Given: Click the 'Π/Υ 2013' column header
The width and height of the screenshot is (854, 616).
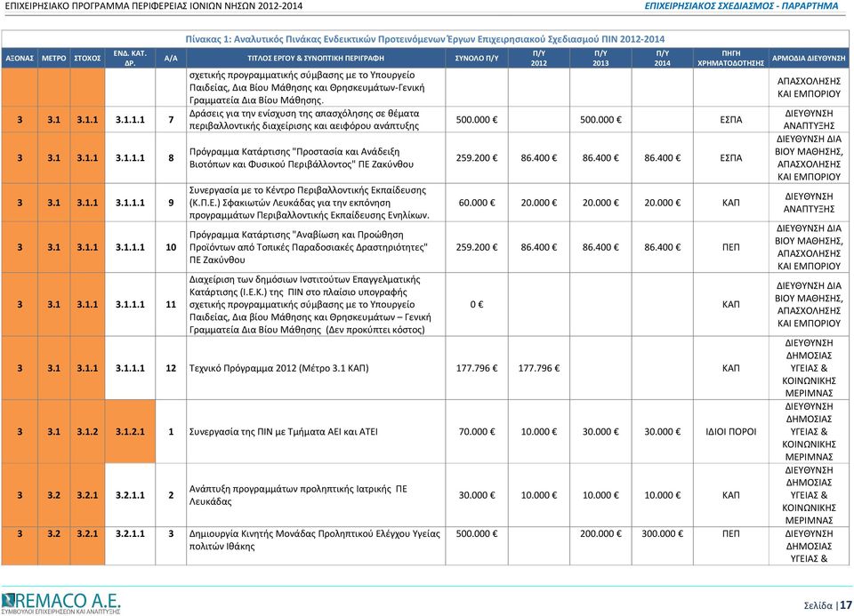Looking at the screenshot, I should (600, 59).
